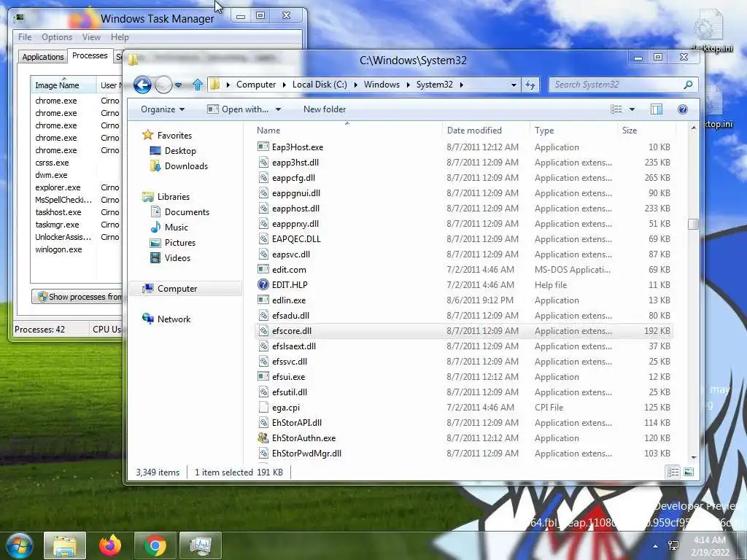Click in the Search System32 field
Screen dimensions: 747x560
coord(617,85)
